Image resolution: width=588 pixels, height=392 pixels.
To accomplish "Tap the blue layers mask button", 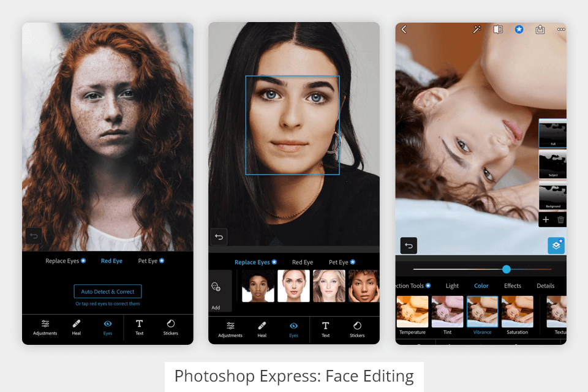I will pyautogui.click(x=556, y=246).
